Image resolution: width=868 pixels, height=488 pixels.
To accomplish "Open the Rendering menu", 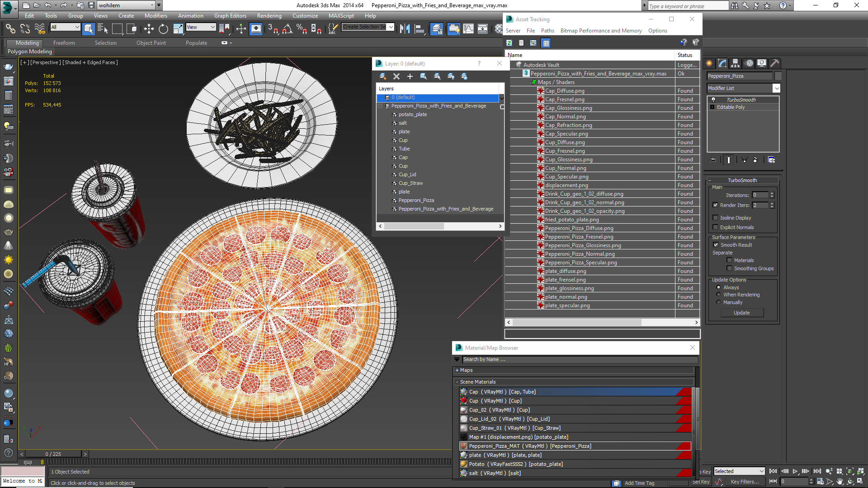I will pos(269,16).
